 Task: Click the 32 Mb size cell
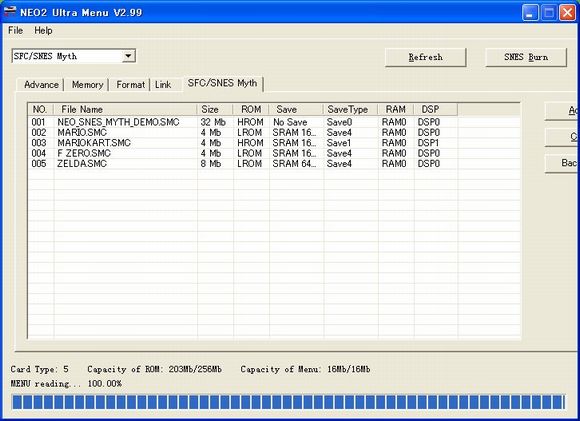[x=213, y=122]
